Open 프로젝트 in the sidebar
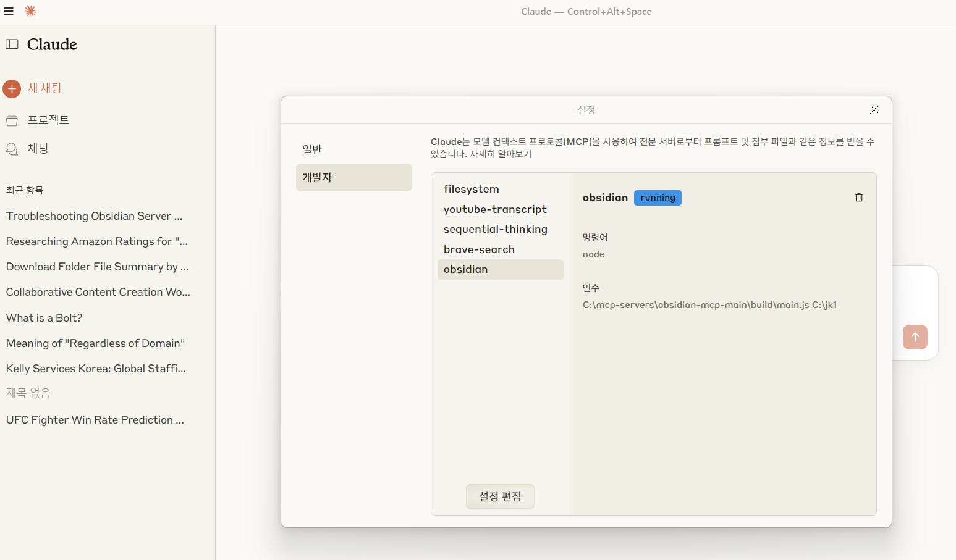 (x=48, y=120)
